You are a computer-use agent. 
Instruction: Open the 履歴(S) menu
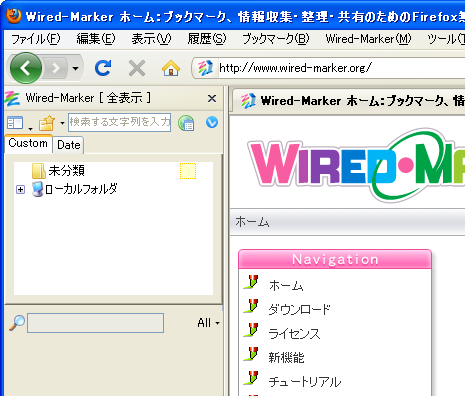pyautogui.click(x=207, y=39)
